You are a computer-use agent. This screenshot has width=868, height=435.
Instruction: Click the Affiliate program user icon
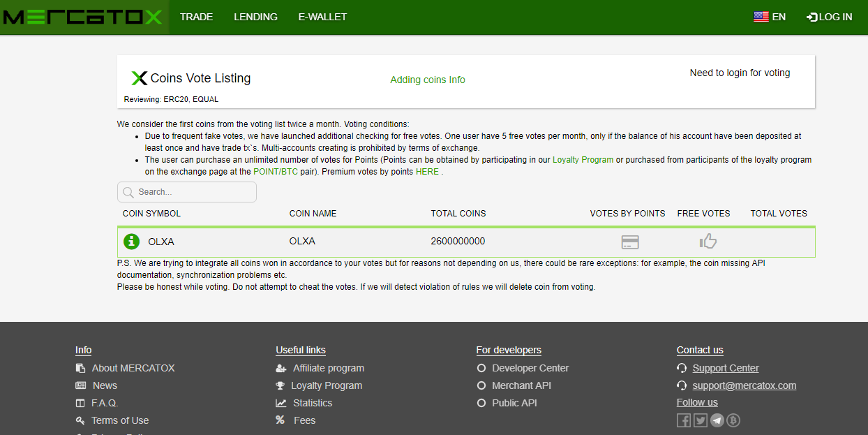281,368
